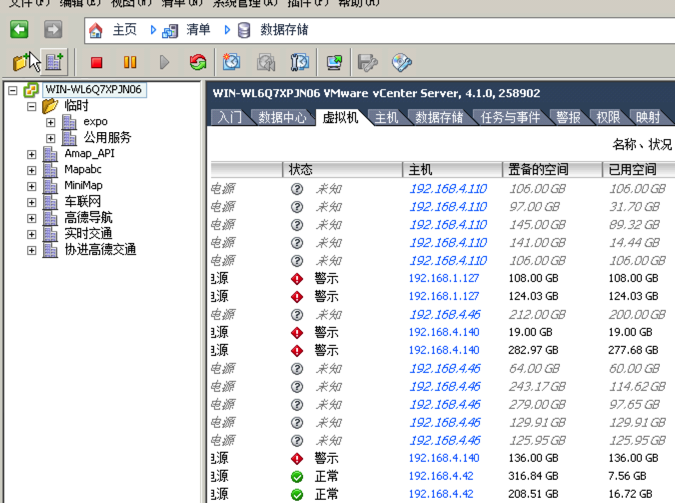Open host link 192.168.4.42 in 316.84 GB row
This screenshot has height=503, width=675.
point(441,476)
